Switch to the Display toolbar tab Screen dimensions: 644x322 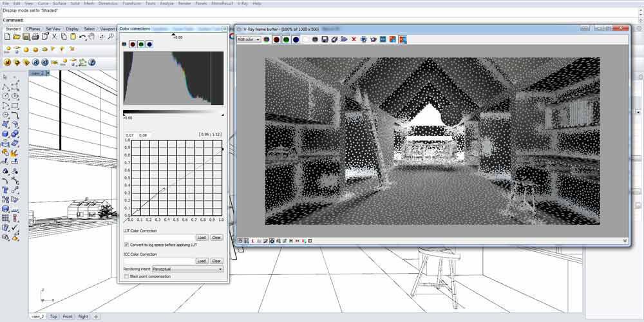coord(72,29)
